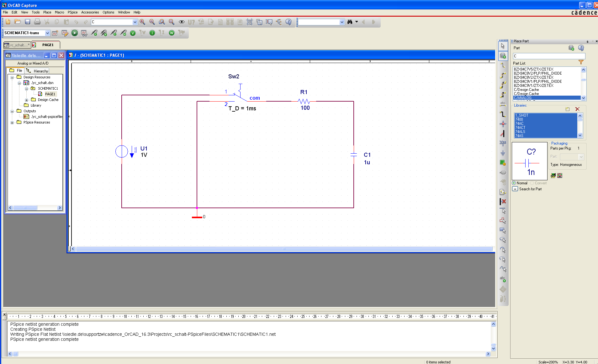Expand the Search for Part section

point(515,189)
